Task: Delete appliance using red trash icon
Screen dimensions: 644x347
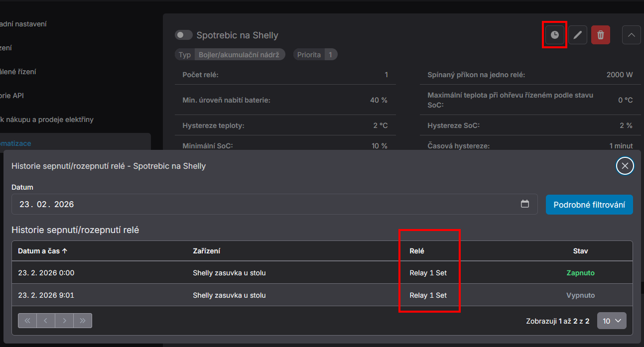Action: [x=601, y=35]
